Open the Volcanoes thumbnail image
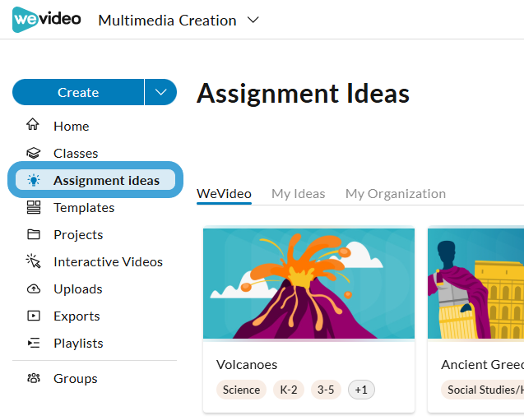The image size is (524, 420). tap(308, 283)
